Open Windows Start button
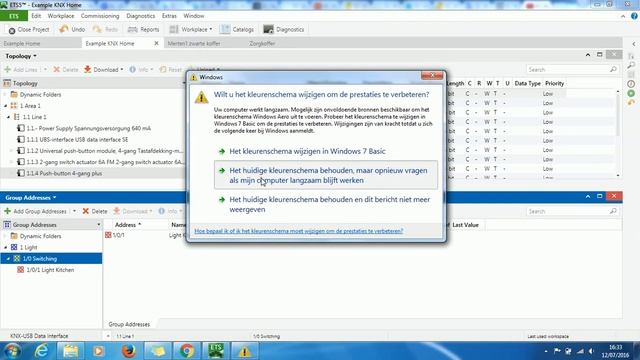 12,351
